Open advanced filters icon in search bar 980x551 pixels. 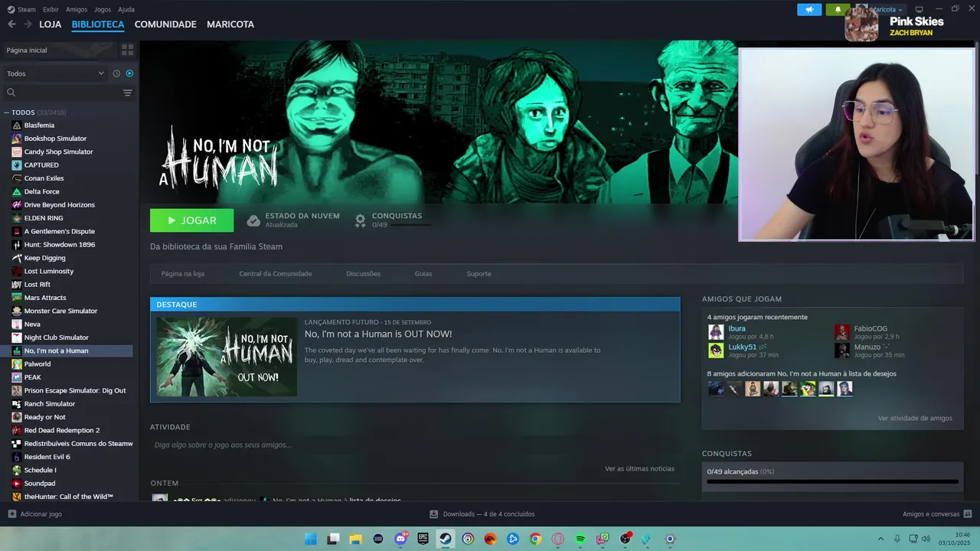(x=128, y=93)
